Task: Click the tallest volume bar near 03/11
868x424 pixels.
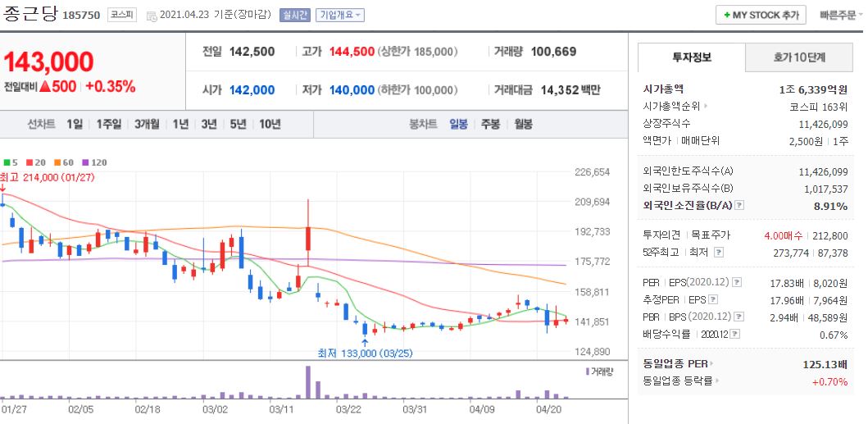Action: 308,382
